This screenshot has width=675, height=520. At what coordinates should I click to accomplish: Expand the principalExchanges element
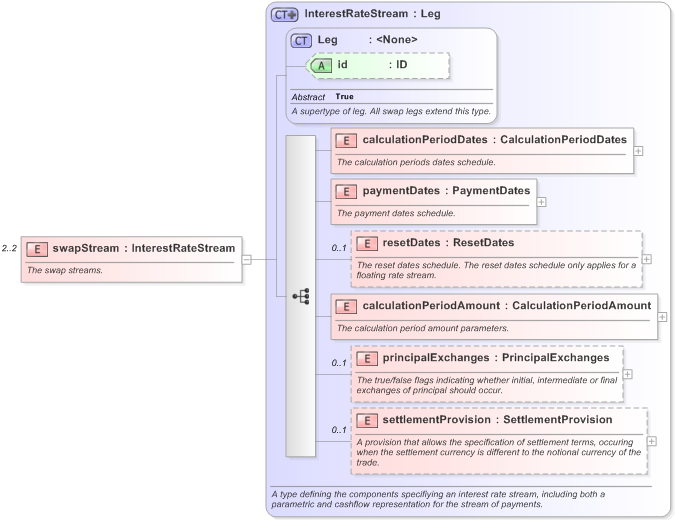pyautogui.click(x=628, y=374)
